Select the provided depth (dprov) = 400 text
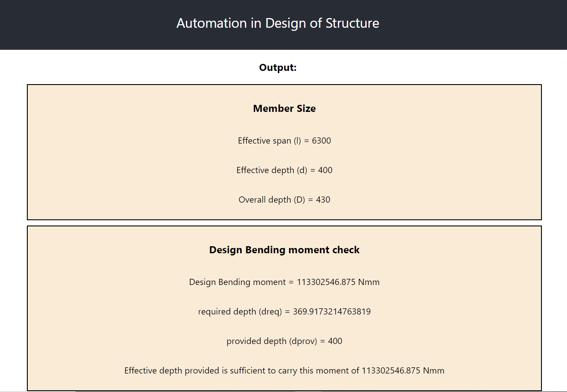The width and height of the screenshot is (567, 392). (x=284, y=341)
